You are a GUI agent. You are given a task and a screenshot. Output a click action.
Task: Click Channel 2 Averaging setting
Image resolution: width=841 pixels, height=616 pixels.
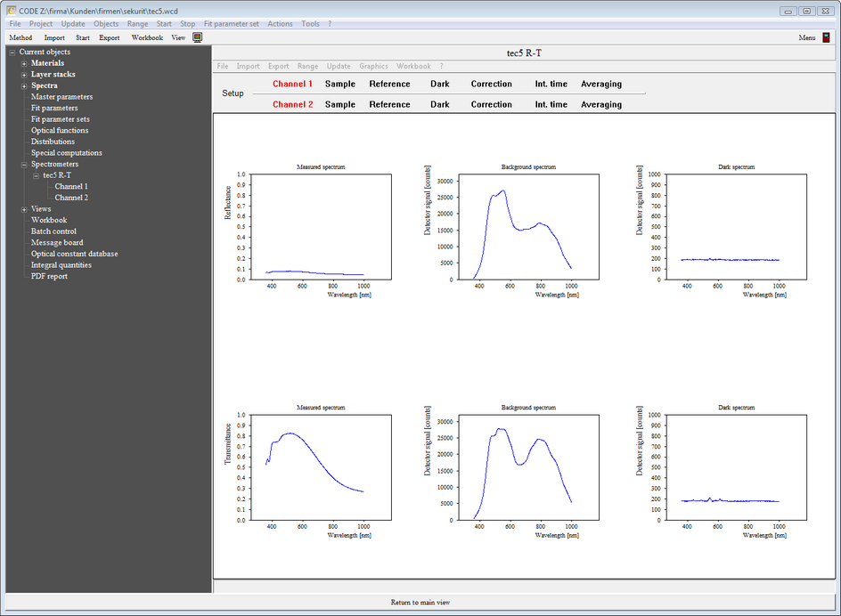tap(601, 104)
